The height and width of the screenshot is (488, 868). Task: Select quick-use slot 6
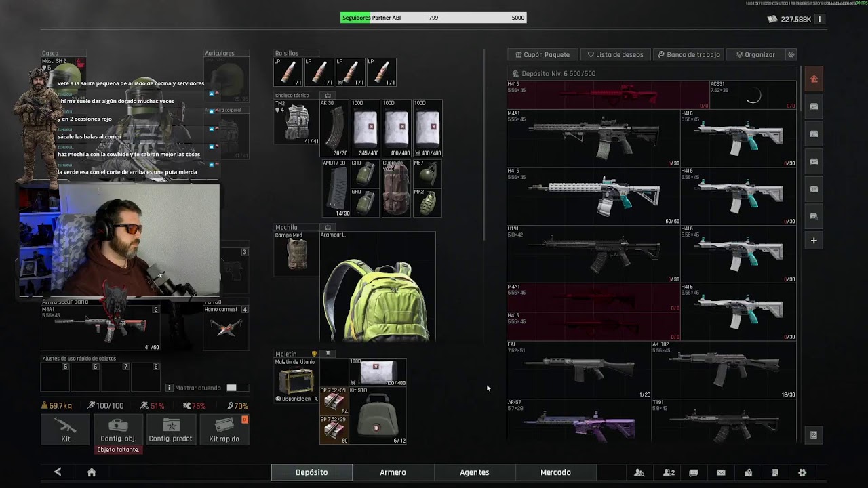point(85,377)
